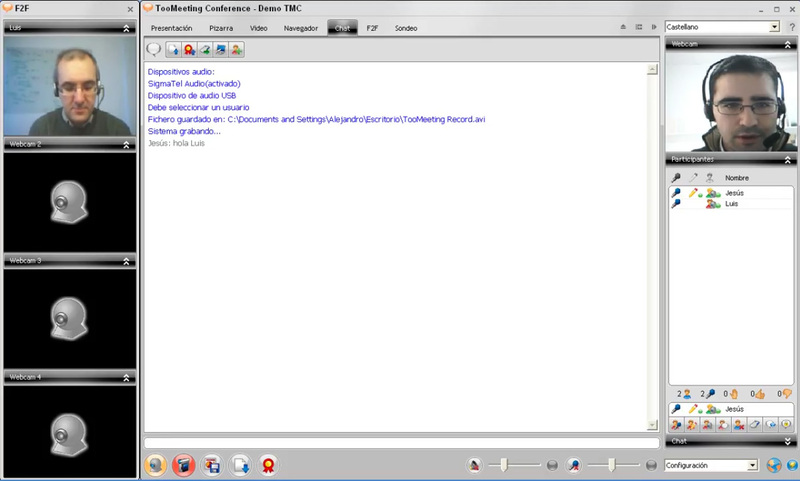Click the eraser button in participant toolbar
Viewport: 800px width, 481px height.
(x=755, y=424)
